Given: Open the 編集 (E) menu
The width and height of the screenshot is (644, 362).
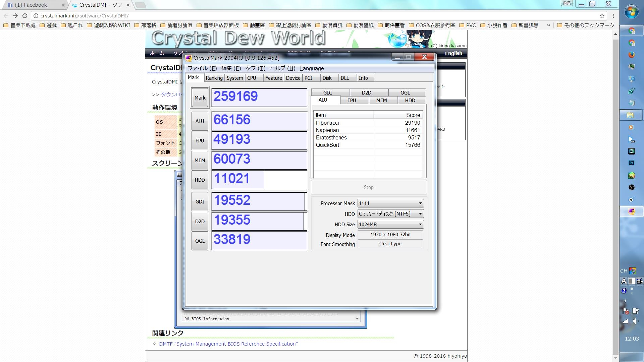Looking at the screenshot, I should 231,68.
